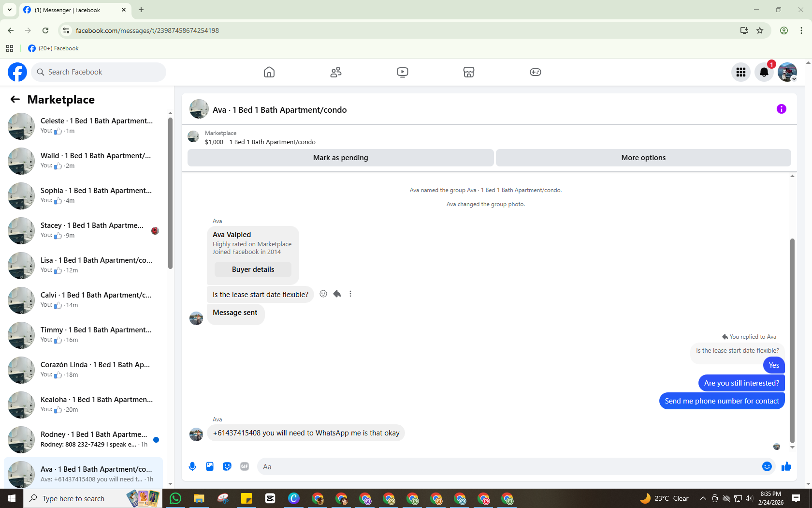Show hidden system tray icons

tap(703, 498)
